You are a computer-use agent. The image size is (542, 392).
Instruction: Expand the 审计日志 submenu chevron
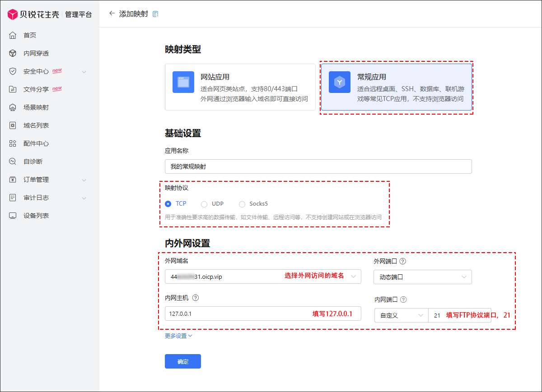[84, 198]
